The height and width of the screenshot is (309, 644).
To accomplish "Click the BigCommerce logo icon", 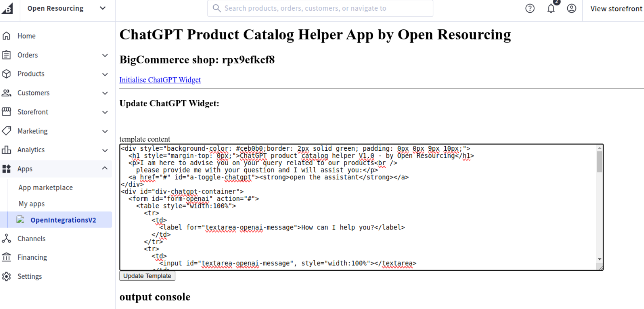I will (x=7, y=8).
